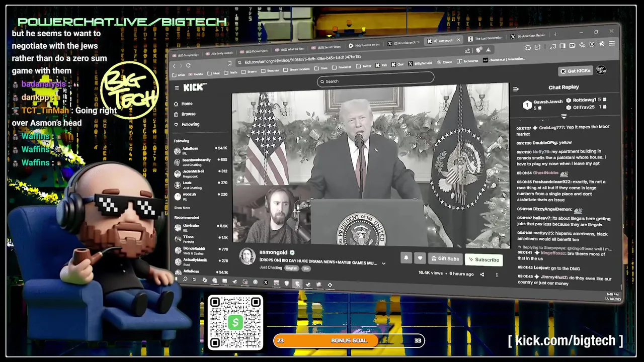This screenshot has width=644, height=362.
Task: Click the Brave shields icon
Action: coord(478,50)
